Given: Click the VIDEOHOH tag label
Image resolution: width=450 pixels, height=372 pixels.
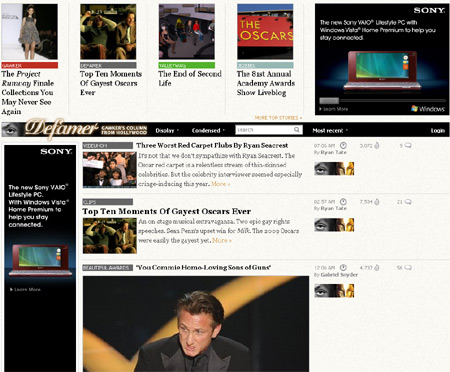Looking at the screenshot, I should tap(107, 146).
